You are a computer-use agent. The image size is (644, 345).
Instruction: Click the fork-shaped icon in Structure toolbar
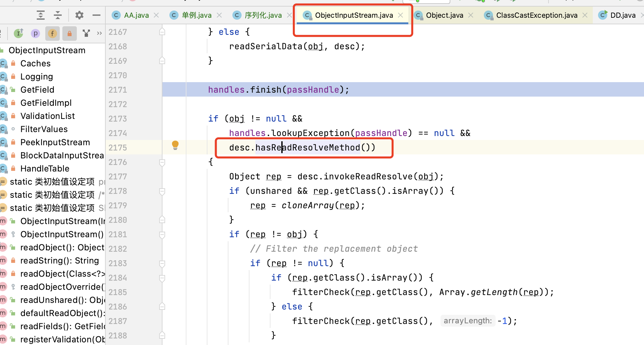(86, 33)
